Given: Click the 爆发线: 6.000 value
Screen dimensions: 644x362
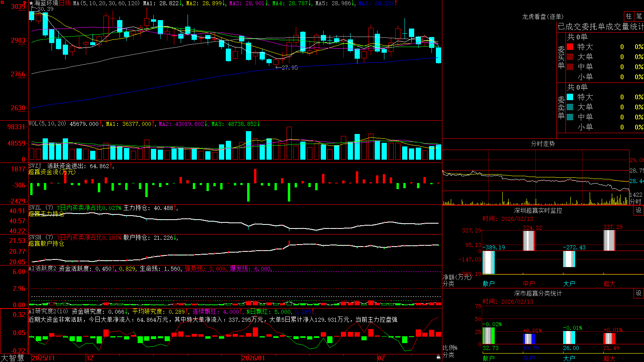Looking at the screenshot, I should [250, 269].
